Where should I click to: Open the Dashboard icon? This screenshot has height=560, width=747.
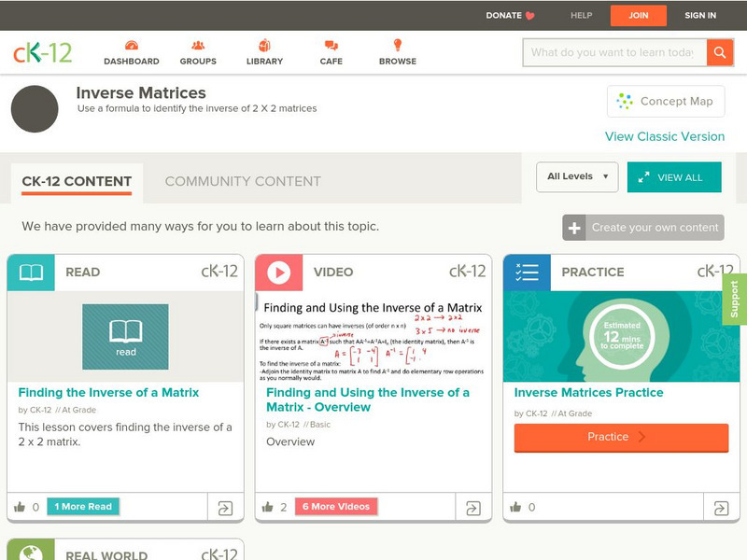pos(132,46)
